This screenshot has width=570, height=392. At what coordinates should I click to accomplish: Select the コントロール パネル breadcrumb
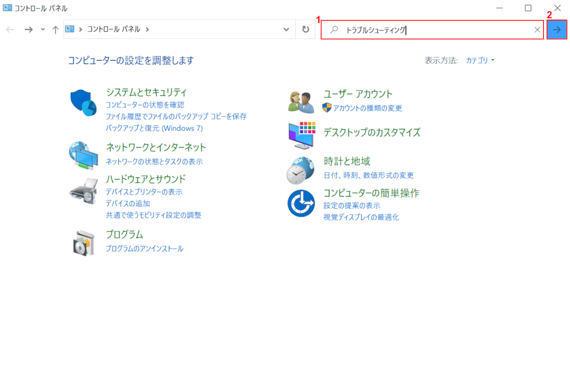point(114,29)
